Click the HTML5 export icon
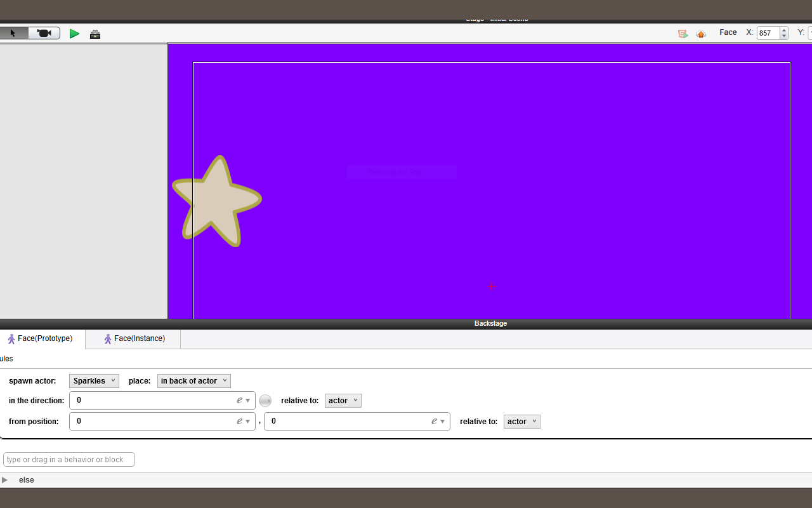 tap(683, 33)
